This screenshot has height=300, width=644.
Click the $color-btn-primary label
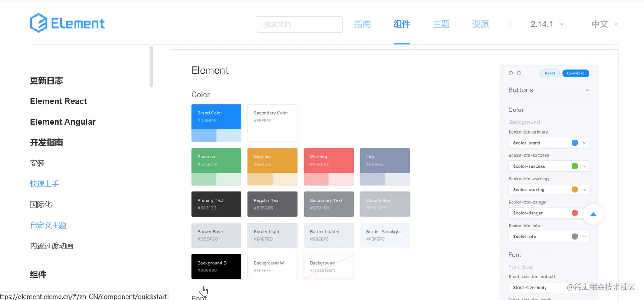[528, 132]
